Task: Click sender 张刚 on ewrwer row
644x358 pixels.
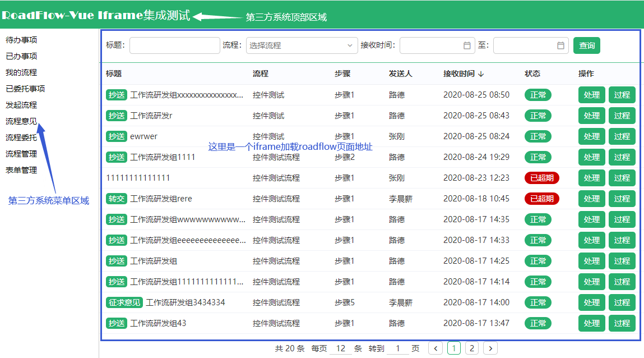Action: (397, 136)
